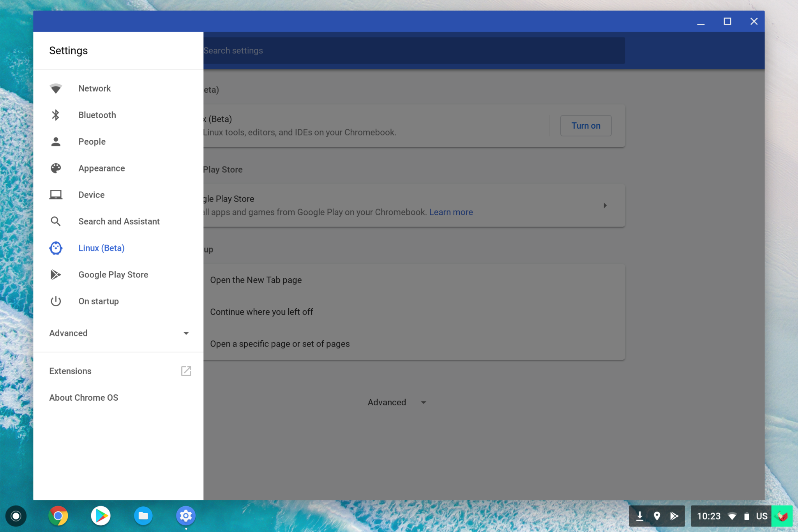Click the Network wifi icon in sidebar

(x=56, y=88)
